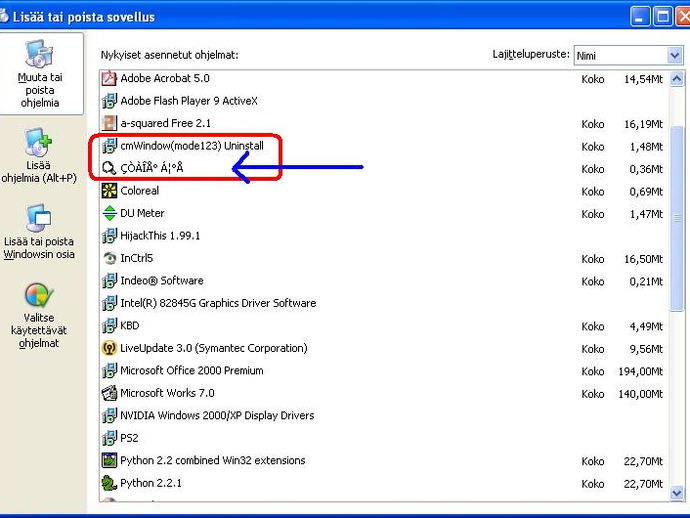Click the a-squared Free 2.1 icon
This screenshot has width=690, height=518.
[x=109, y=123]
